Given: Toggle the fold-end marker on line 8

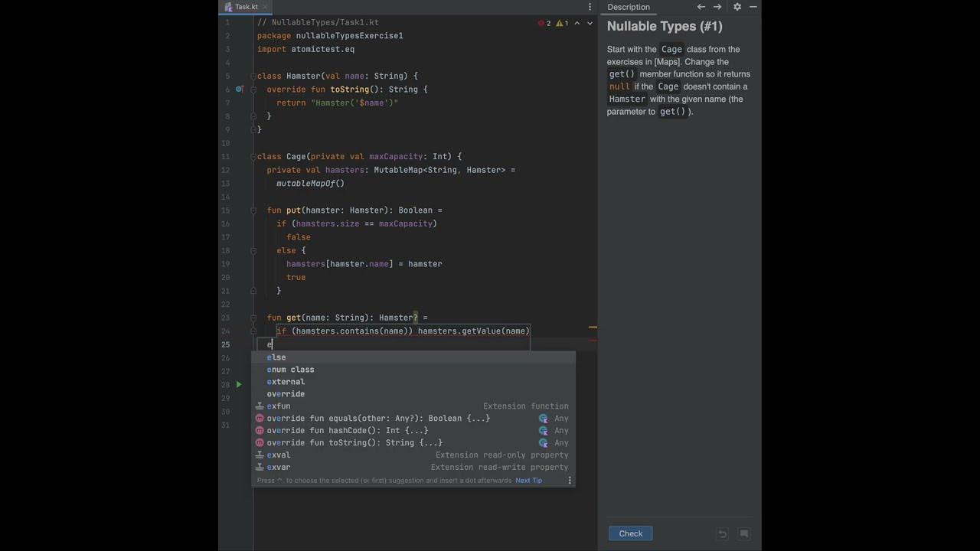Looking at the screenshot, I should click(x=253, y=116).
